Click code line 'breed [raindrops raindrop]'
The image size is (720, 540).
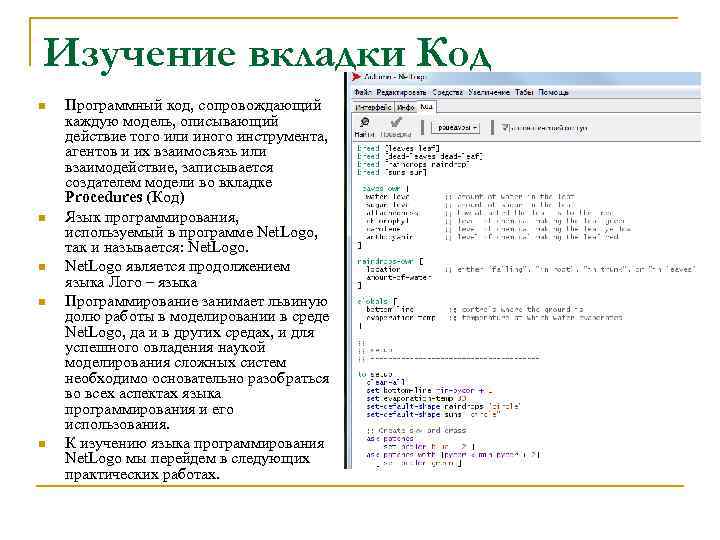414,164
